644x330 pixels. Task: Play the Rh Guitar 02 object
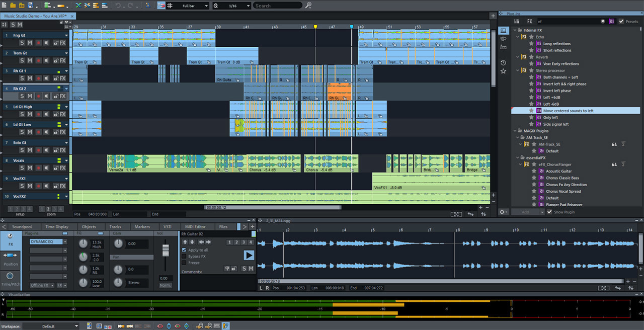[x=249, y=255]
